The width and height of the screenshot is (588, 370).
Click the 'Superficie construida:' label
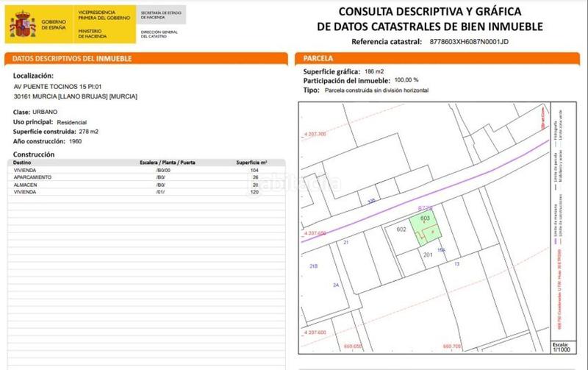45,132
